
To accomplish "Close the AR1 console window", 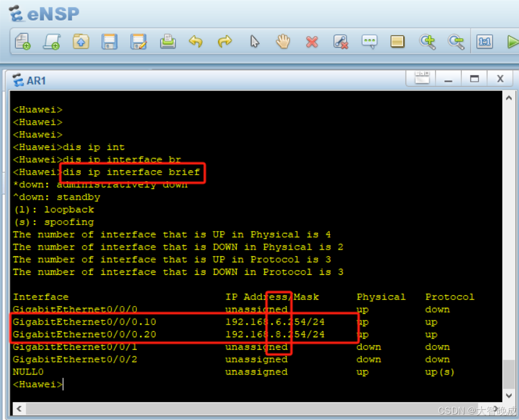I will [x=500, y=79].
